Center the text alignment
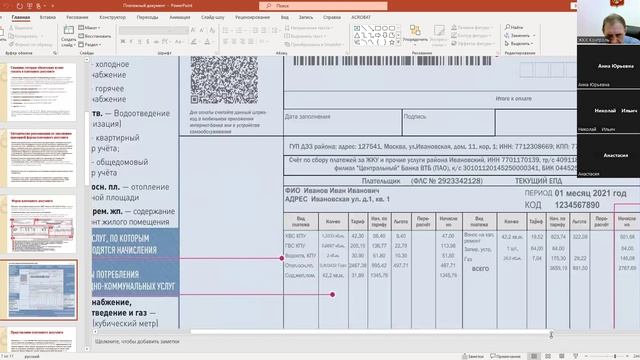640x360 pixels. pos(234,42)
